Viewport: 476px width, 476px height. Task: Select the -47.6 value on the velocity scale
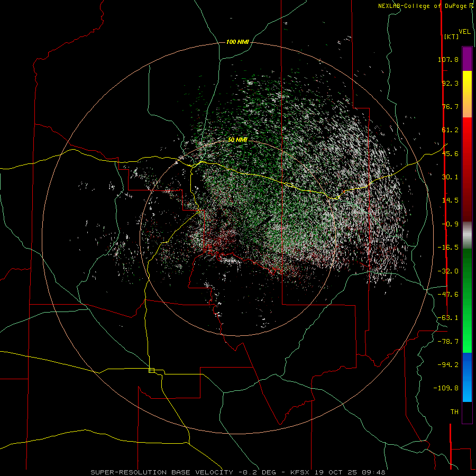click(448, 295)
